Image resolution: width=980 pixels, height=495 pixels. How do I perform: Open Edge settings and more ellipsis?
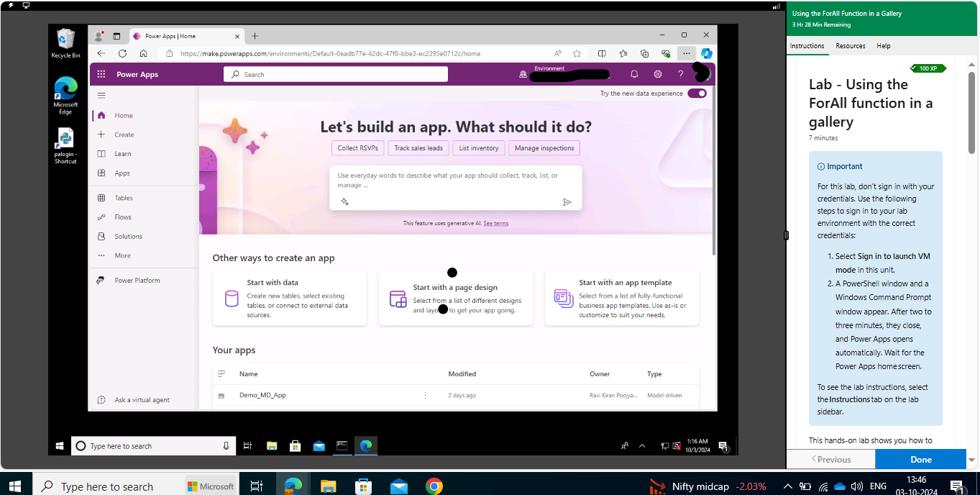pyautogui.click(x=687, y=53)
